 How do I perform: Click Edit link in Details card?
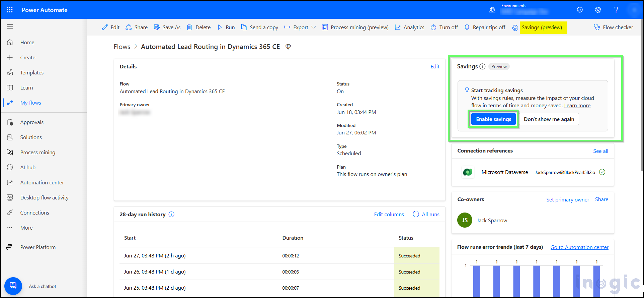[x=435, y=66]
